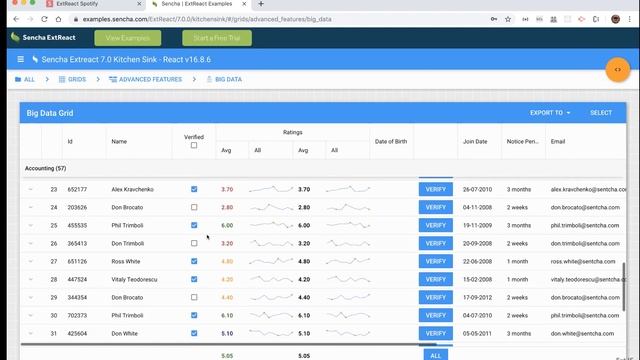Uncheck Verified for Alex Kravchenko

pos(194,189)
